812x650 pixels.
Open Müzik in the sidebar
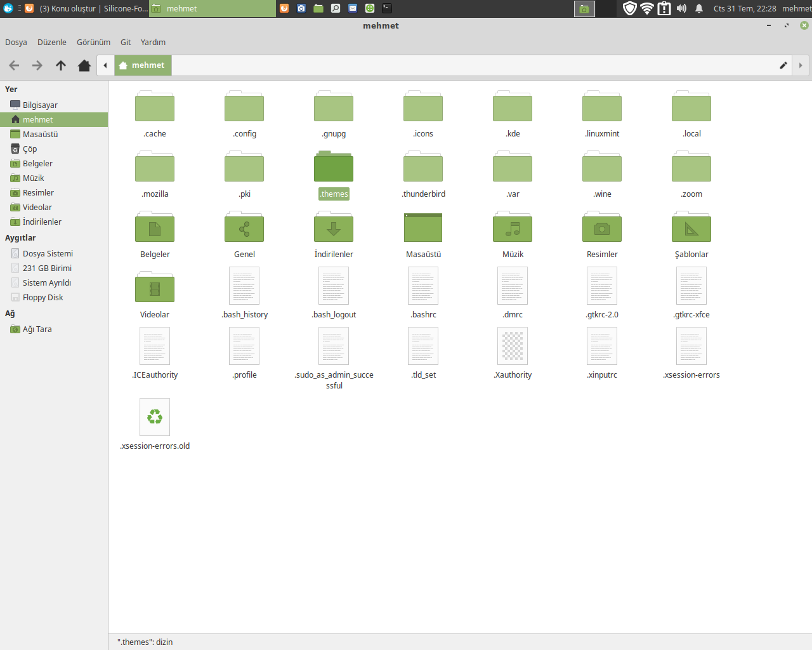point(54,178)
